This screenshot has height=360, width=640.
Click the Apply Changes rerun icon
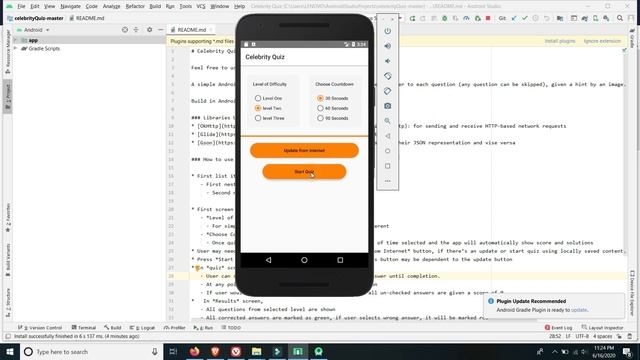point(412,18)
